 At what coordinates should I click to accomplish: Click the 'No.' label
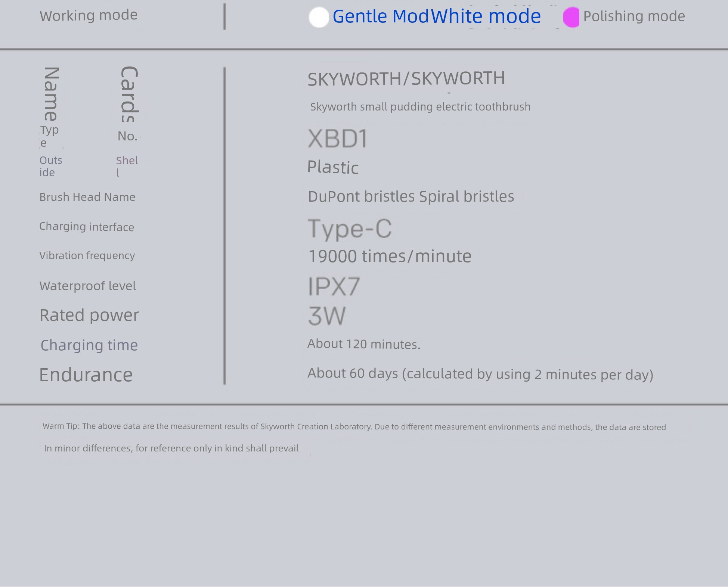pos(127,136)
